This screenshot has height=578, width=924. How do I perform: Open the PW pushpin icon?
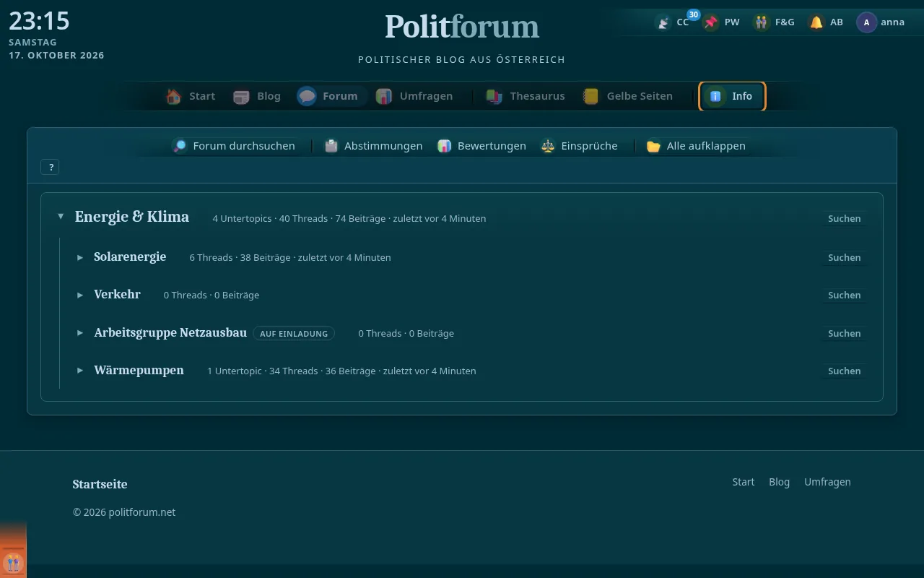[711, 22]
